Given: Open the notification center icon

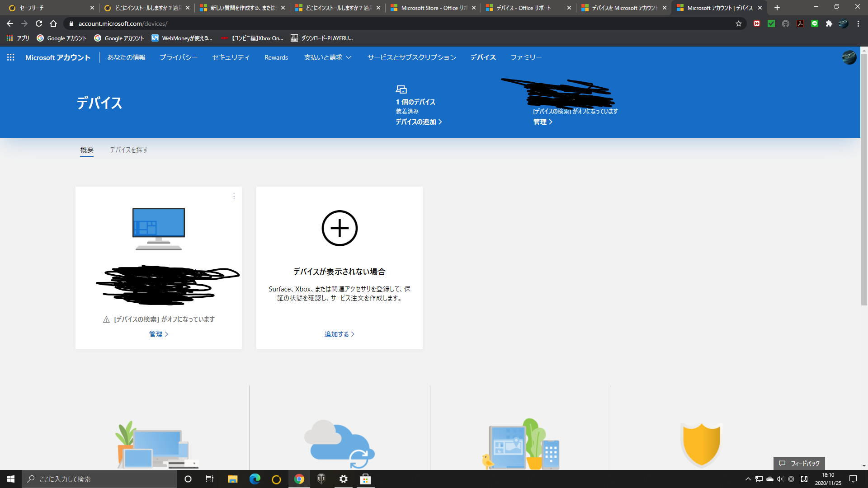Looking at the screenshot, I should click(x=853, y=479).
